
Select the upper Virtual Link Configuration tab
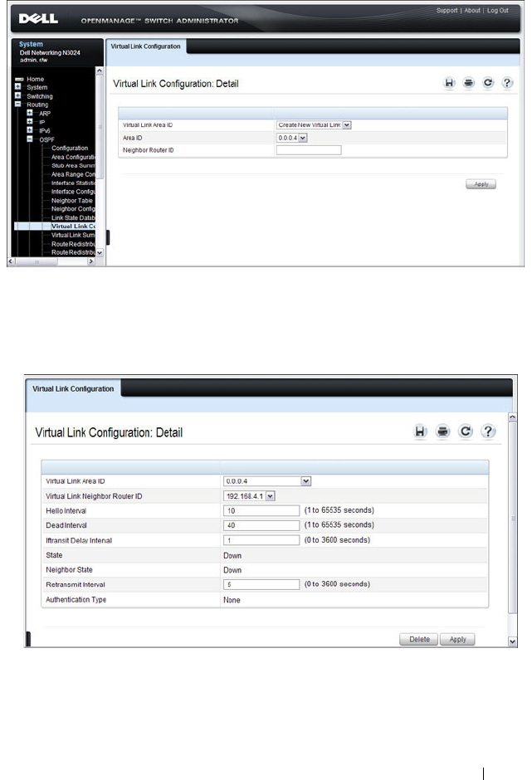(x=145, y=46)
